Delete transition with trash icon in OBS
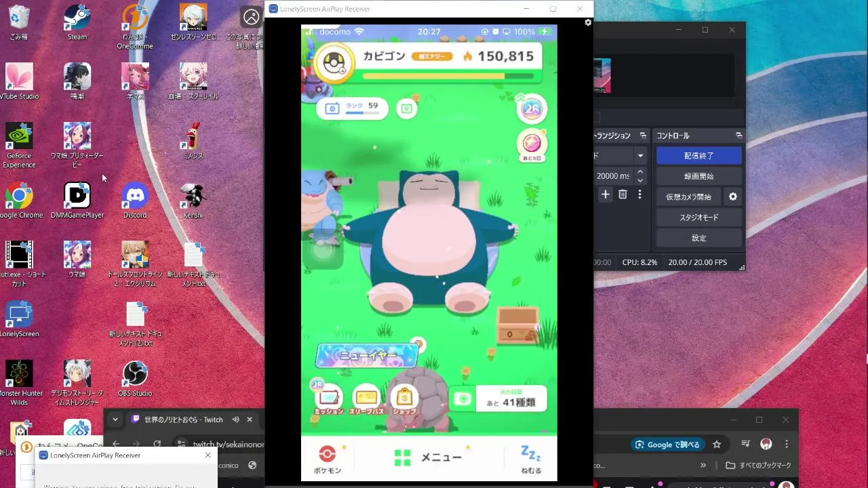This screenshot has height=488, width=868. click(623, 195)
